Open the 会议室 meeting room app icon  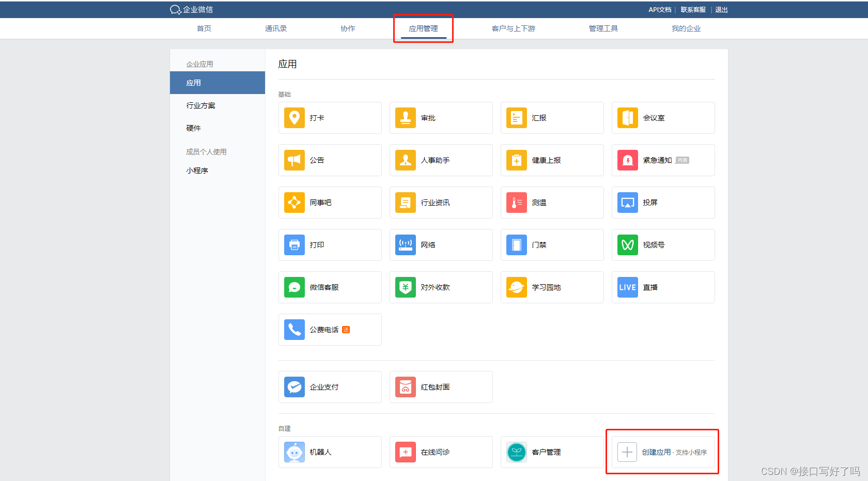(x=628, y=118)
